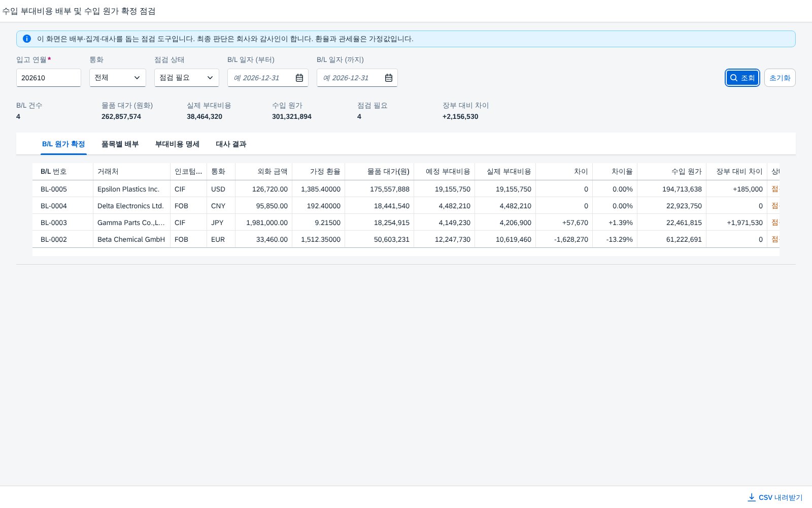Click the B/L 일자 (까지) date field

(357, 78)
